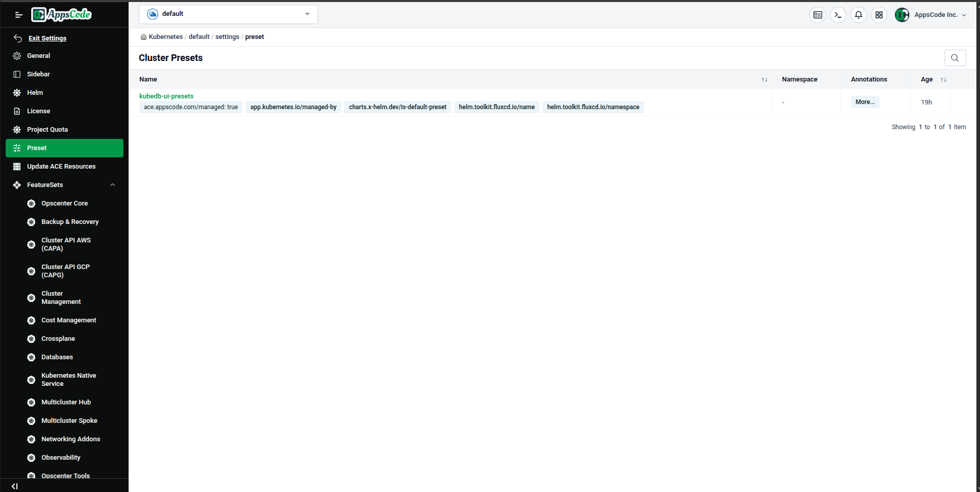This screenshot has width=980, height=492.
Task: Toggle the Name column sort order
Action: (x=764, y=79)
